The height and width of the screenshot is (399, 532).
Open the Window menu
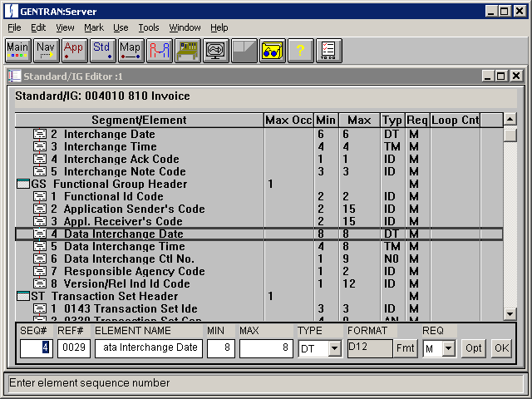[185, 27]
